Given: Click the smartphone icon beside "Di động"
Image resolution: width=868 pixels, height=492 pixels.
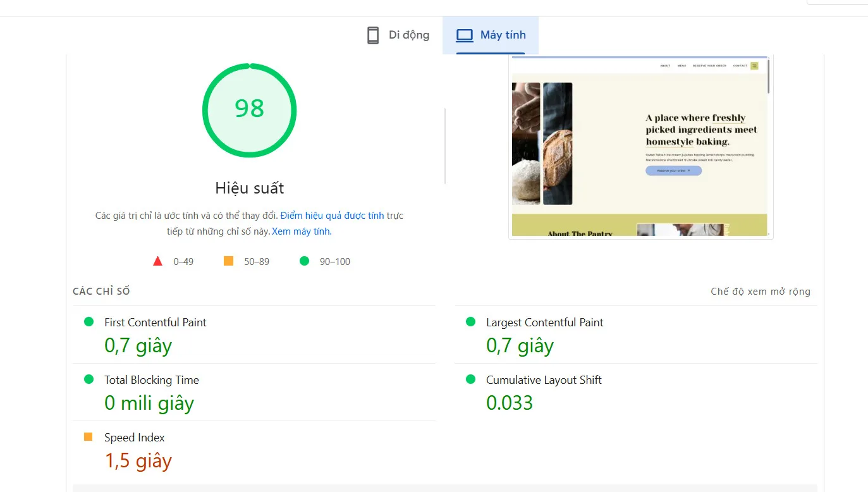Looking at the screenshot, I should (x=372, y=35).
